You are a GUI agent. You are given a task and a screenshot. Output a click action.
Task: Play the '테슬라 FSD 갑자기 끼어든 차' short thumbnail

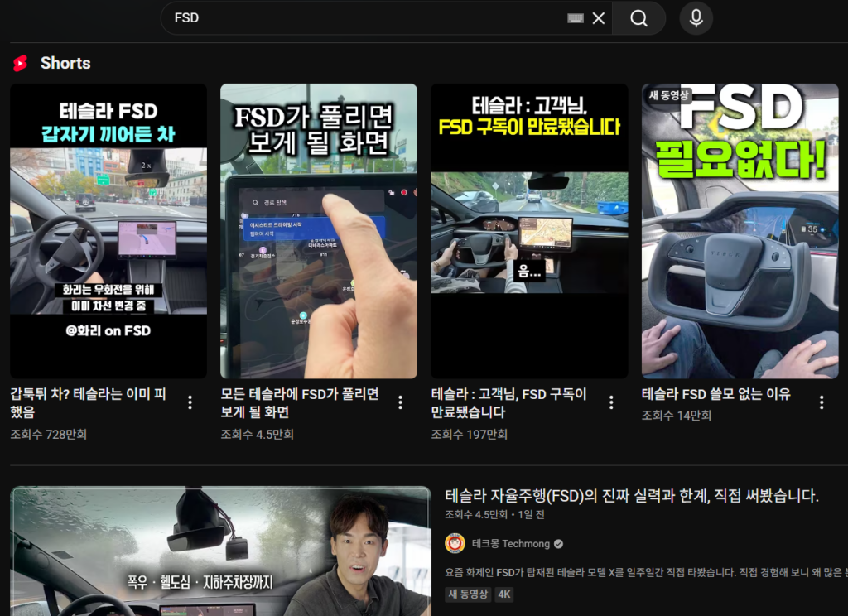(108, 231)
